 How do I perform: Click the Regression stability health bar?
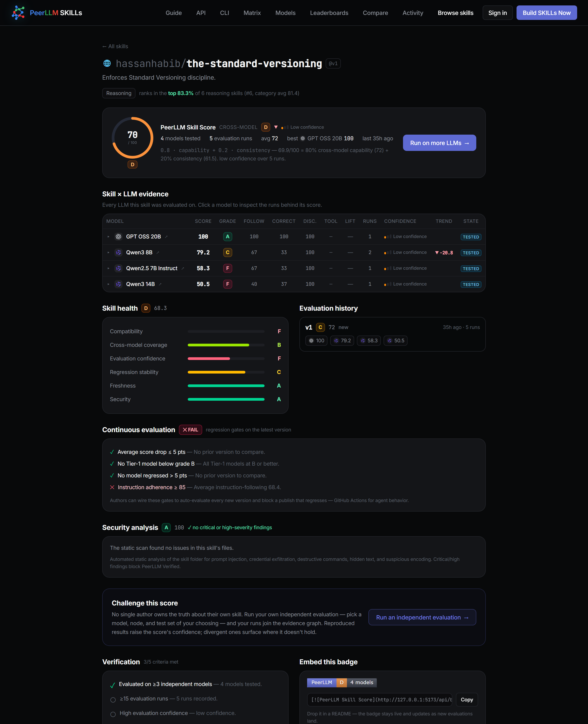pyautogui.click(x=226, y=372)
